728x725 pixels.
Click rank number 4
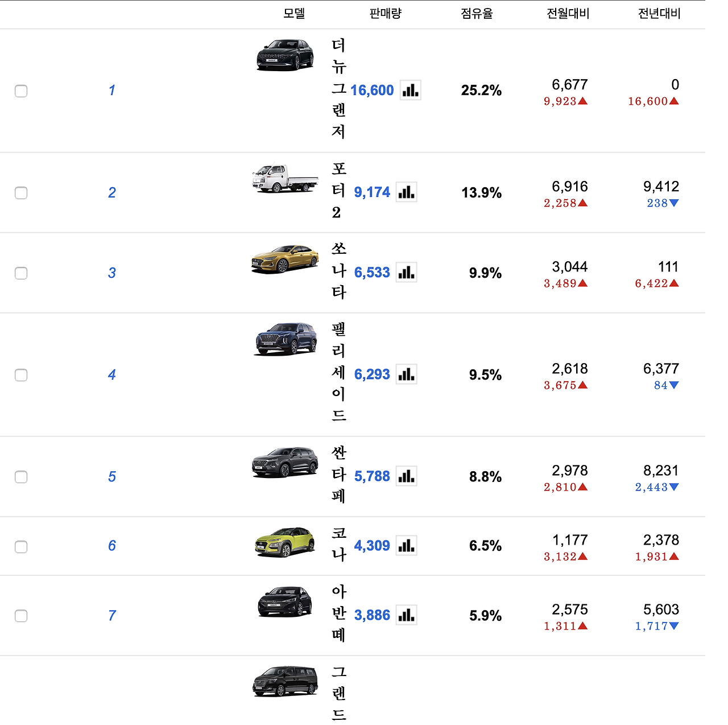click(x=111, y=374)
